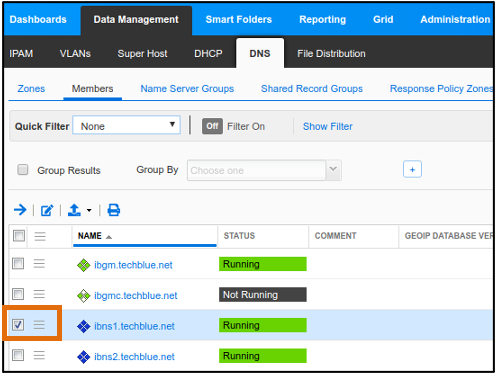The image size is (496, 376).
Task: Open the header row hamburger menu
Action: (40, 236)
